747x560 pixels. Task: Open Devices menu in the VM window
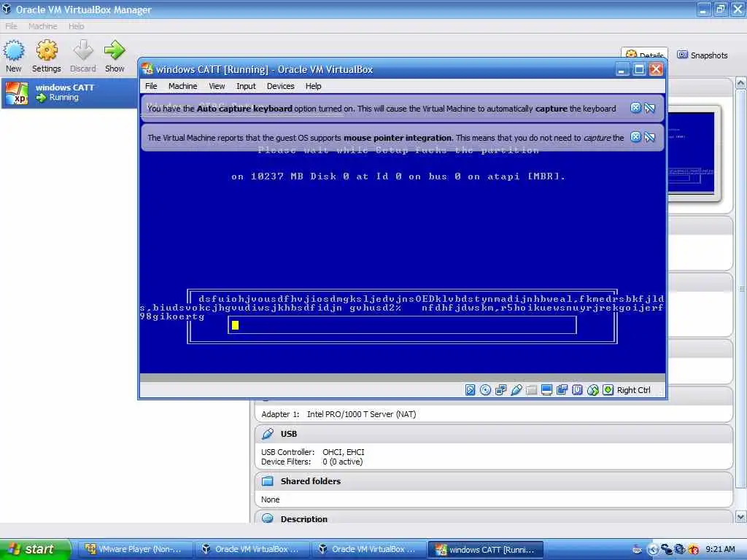click(281, 86)
